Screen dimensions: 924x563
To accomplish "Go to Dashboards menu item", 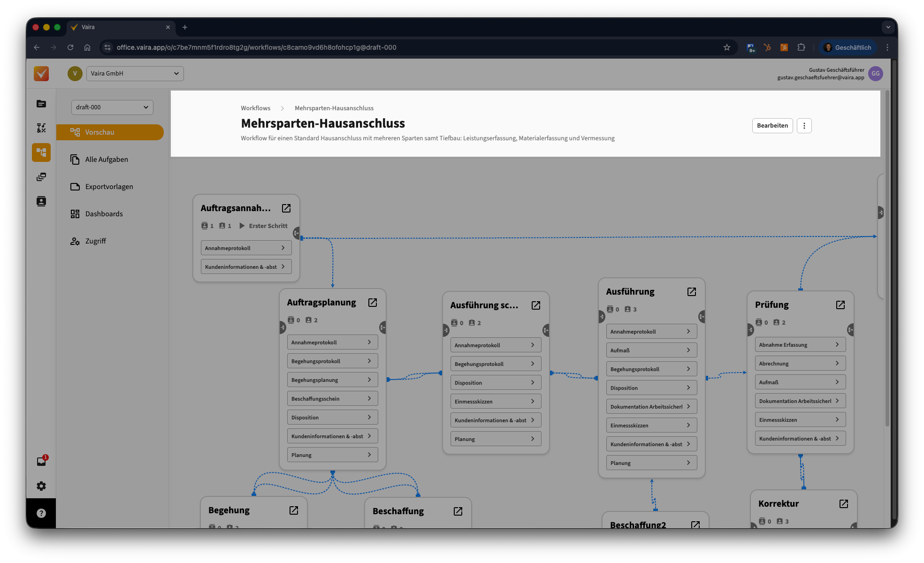I will tap(104, 214).
